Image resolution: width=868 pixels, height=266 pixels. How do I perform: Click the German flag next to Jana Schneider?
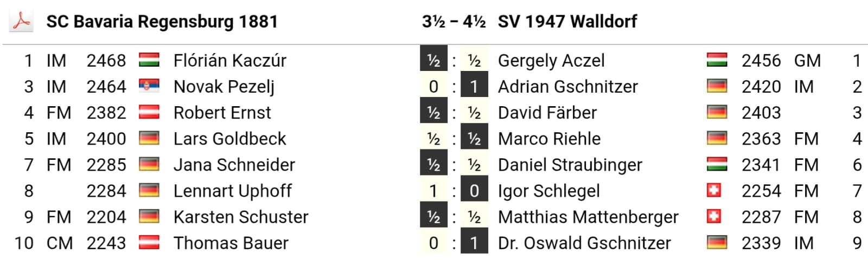pos(149,165)
